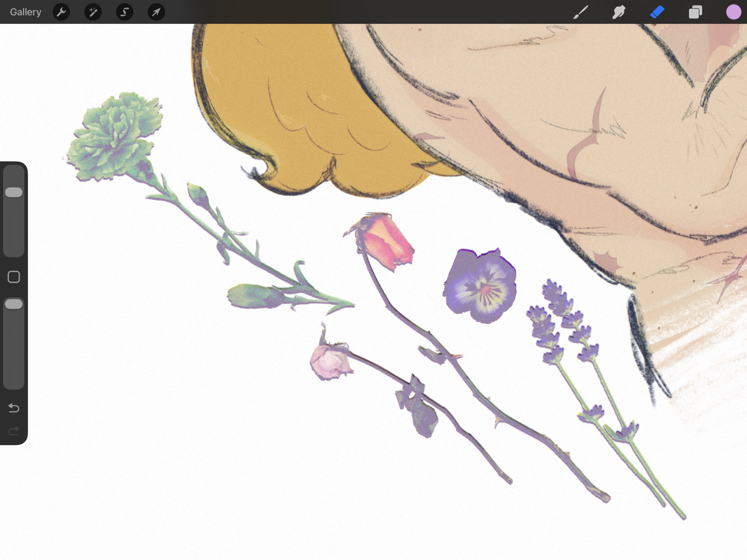Undo the last action
Screen dimensions: 747x560
pos(14,408)
